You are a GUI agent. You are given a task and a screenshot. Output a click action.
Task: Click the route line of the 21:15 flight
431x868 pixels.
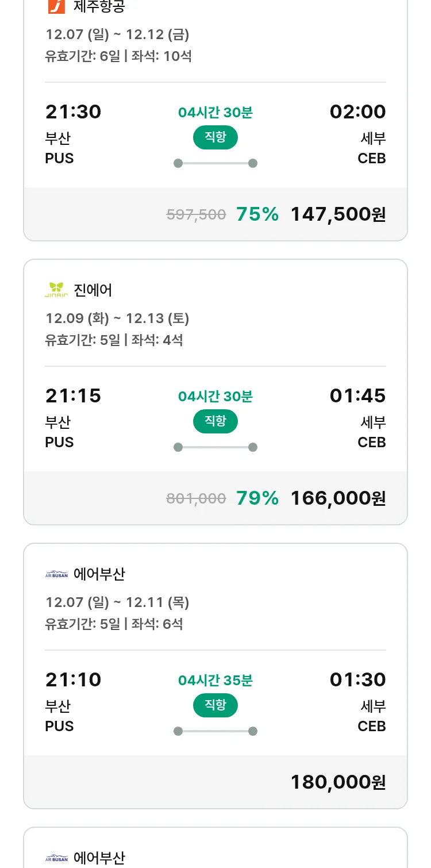[x=215, y=447]
